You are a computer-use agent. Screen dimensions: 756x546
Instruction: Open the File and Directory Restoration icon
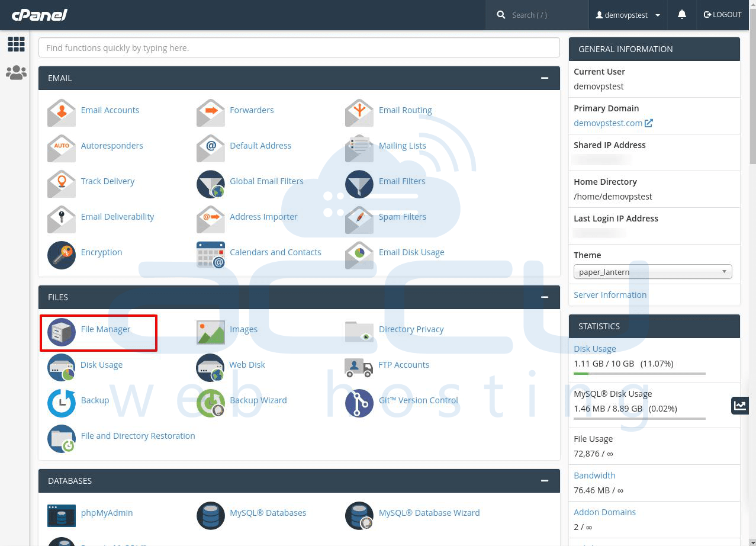pyautogui.click(x=62, y=438)
